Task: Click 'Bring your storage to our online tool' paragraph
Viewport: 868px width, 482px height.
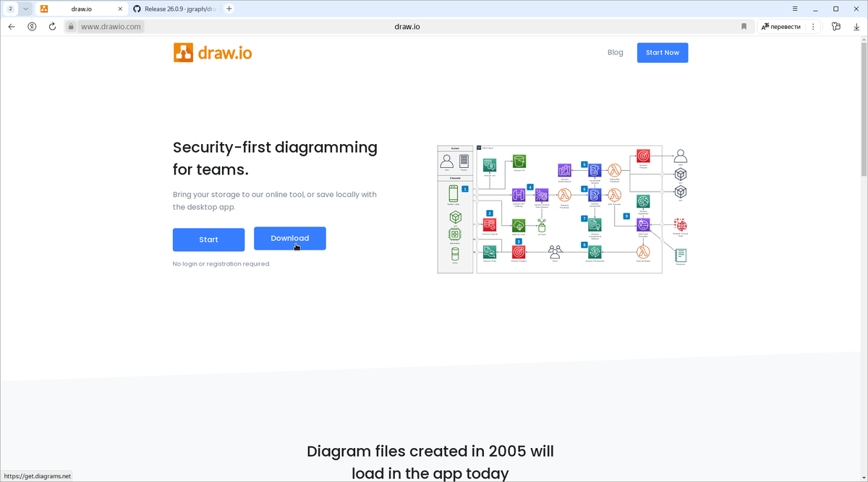Action: (275, 200)
